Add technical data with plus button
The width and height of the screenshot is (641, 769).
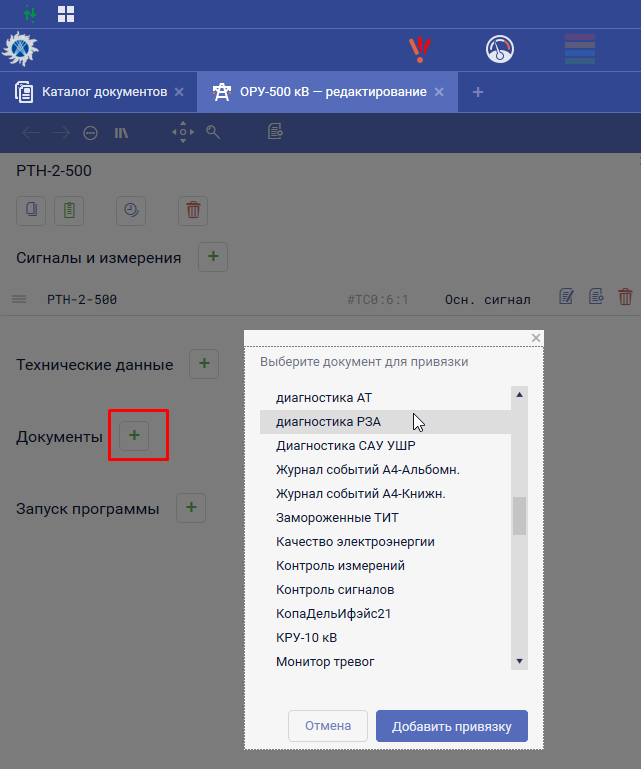pos(204,365)
